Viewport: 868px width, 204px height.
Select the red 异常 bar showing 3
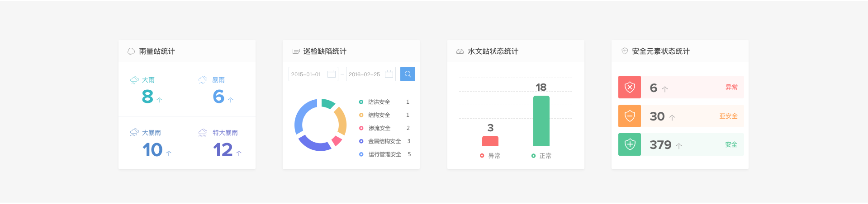pyautogui.click(x=490, y=141)
